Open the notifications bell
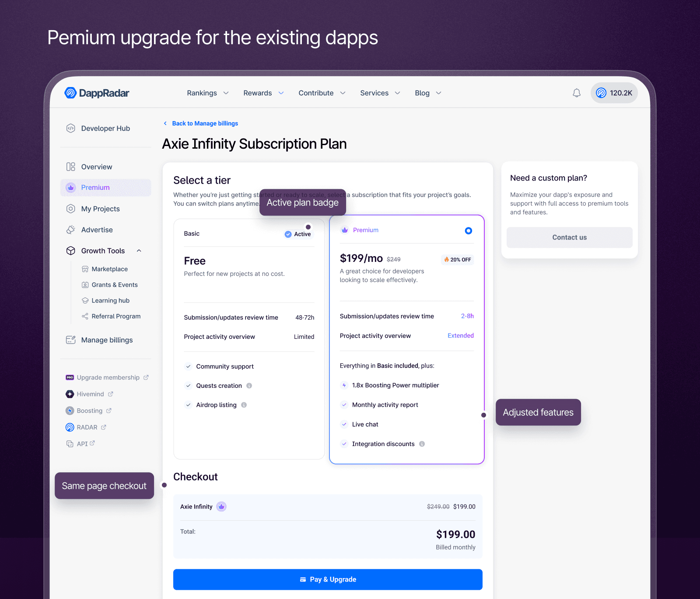 [577, 93]
